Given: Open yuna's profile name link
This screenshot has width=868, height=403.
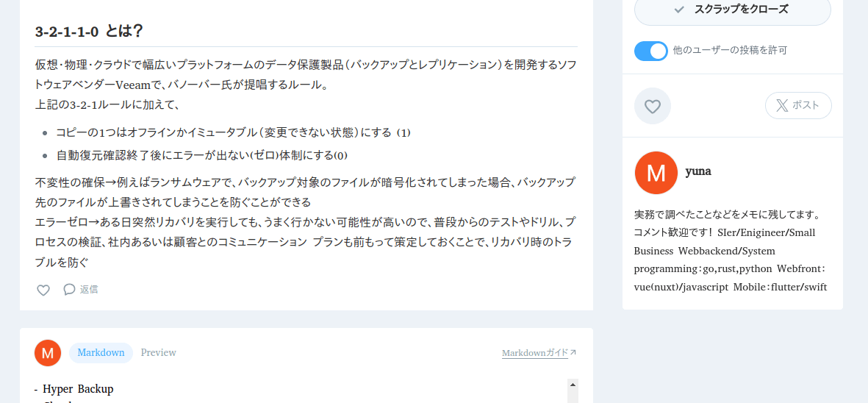Looking at the screenshot, I should [698, 171].
